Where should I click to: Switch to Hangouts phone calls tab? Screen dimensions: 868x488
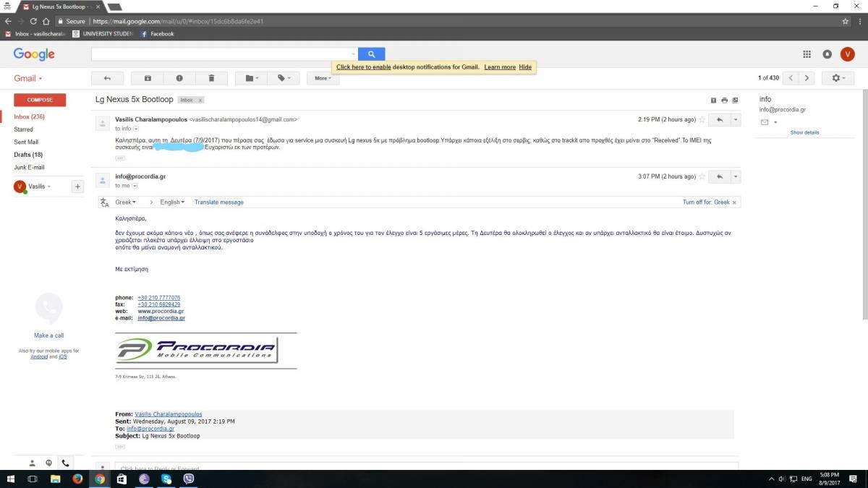tap(65, 463)
